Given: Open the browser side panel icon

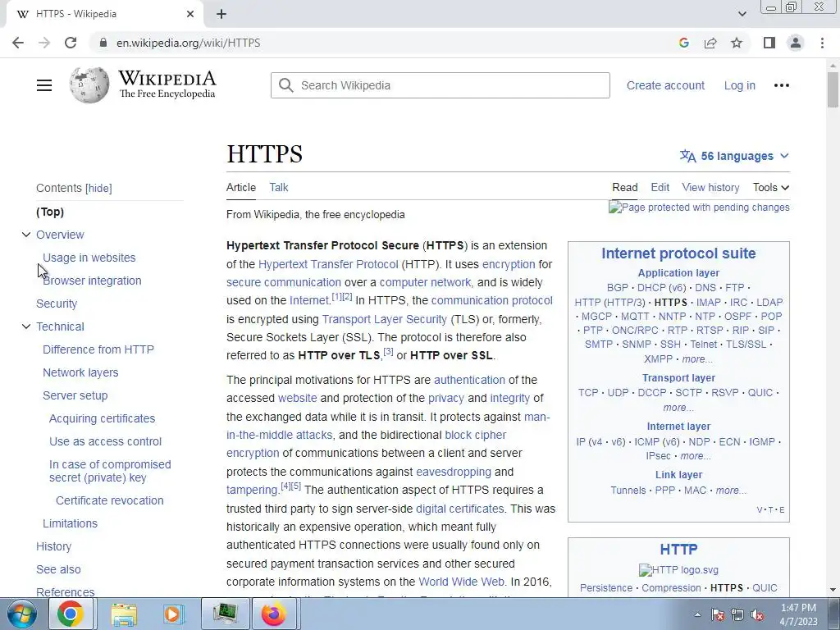Looking at the screenshot, I should [x=769, y=43].
